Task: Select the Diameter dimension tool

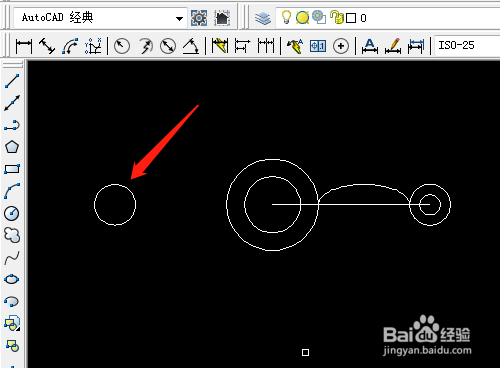Action: (x=168, y=46)
